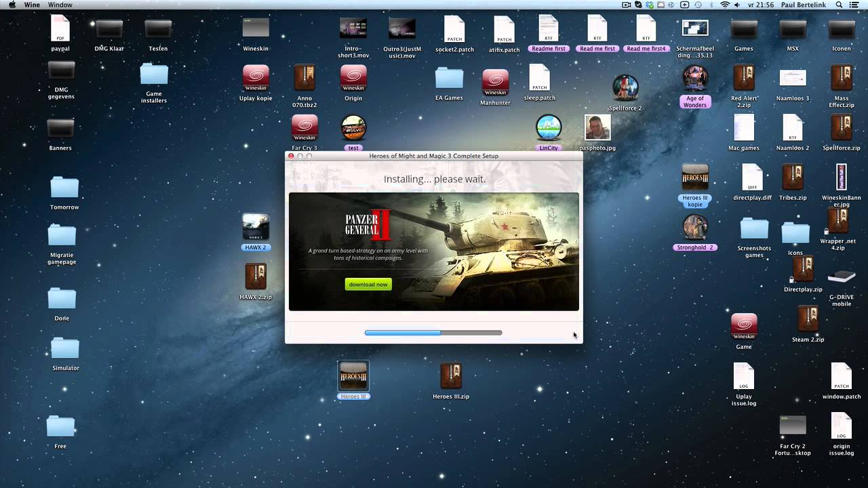The image size is (868, 488).
Task: Open the Apple menu
Action: click(12, 5)
